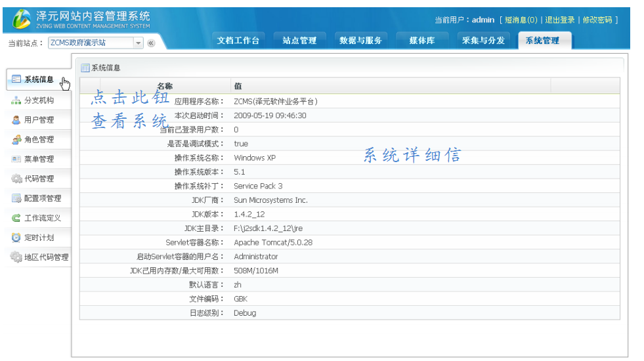
Task: Open the 短消息(0) link
Action: click(521, 20)
